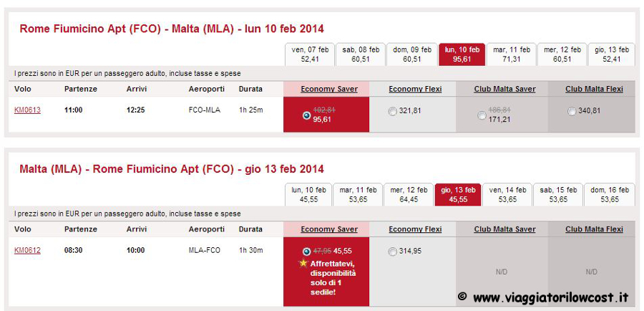Switch outbound date to ven, 07 feb
Viewport: 644px width, 311px height.
[310, 54]
